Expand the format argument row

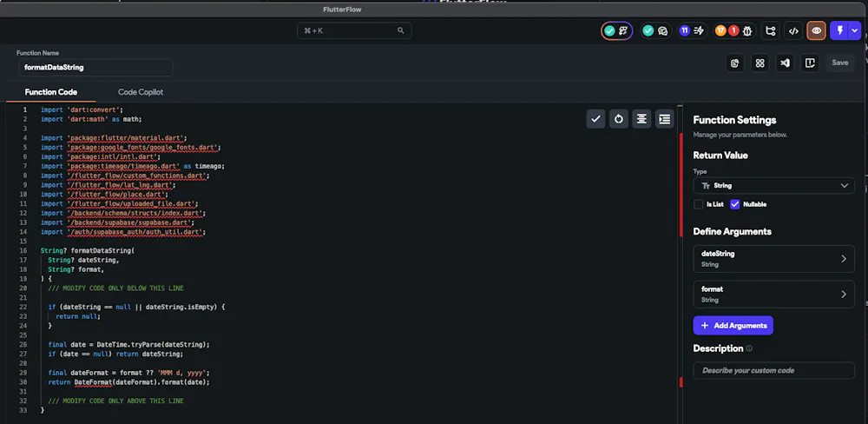click(774, 295)
